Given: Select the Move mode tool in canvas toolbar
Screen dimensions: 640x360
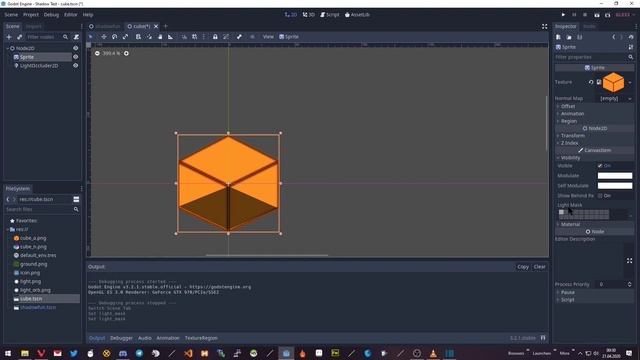Looking at the screenshot, I should [104, 37].
